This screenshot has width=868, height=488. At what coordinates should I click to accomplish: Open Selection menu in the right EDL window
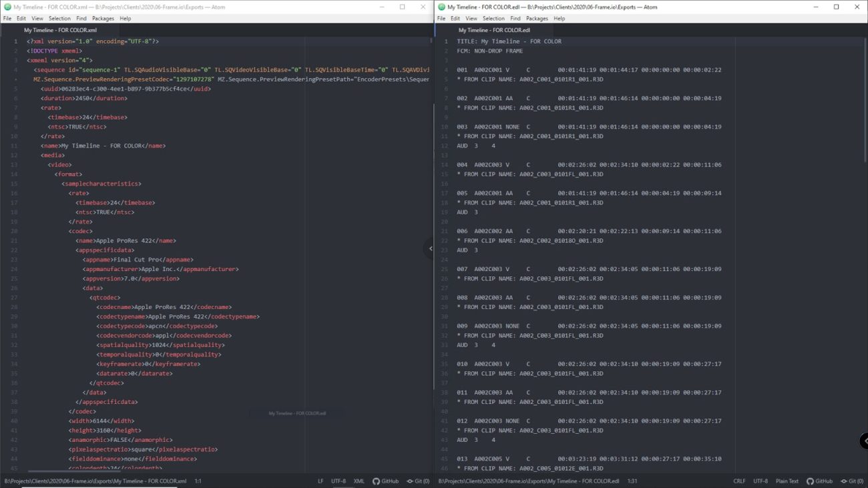click(x=493, y=19)
